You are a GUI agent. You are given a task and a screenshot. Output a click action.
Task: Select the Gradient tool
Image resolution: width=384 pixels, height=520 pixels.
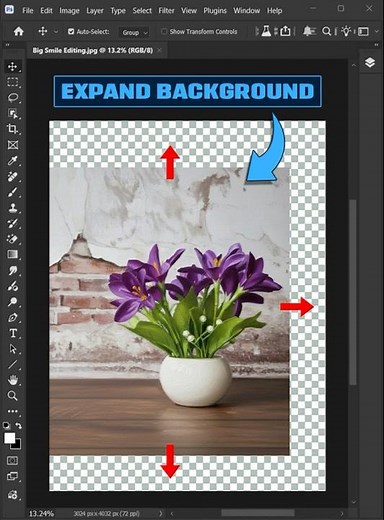pos(12,255)
